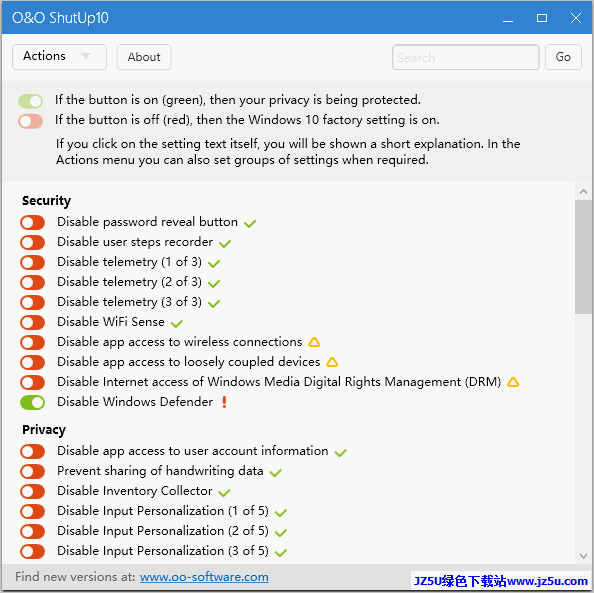594x593 pixels.
Task: Click checkmark next to Prevent sharing of handwriting data
Action: [x=275, y=473]
